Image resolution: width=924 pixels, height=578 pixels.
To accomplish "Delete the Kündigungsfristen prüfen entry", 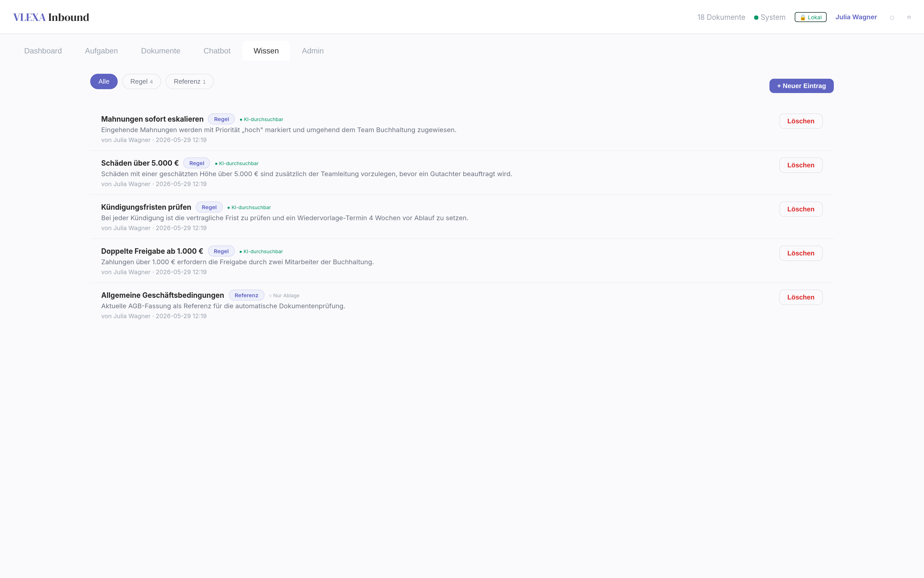I will click(801, 209).
